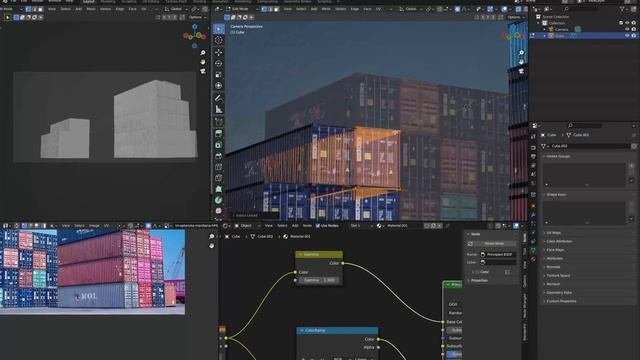This screenshot has height=360, width=640.
Task: Click pan hand gizmo in camera viewport
Action: (x=521, y=62)
